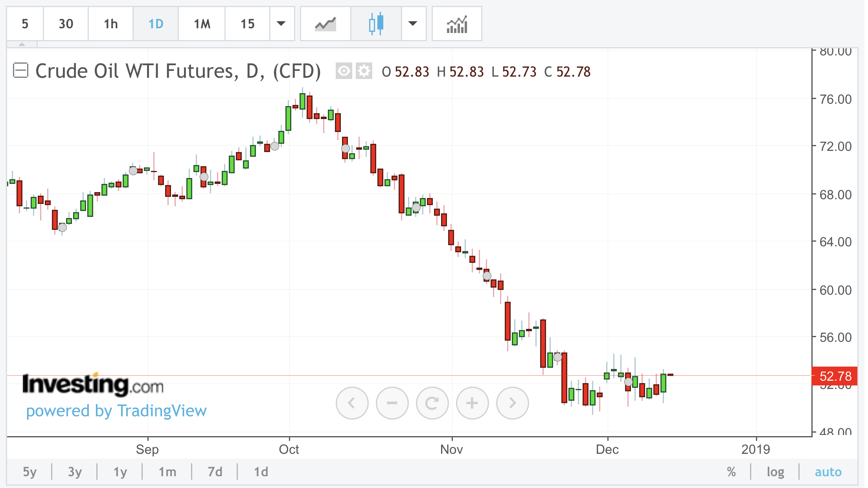Select the 1M interval tab
868x488 pixels.
tap(202, 24)
